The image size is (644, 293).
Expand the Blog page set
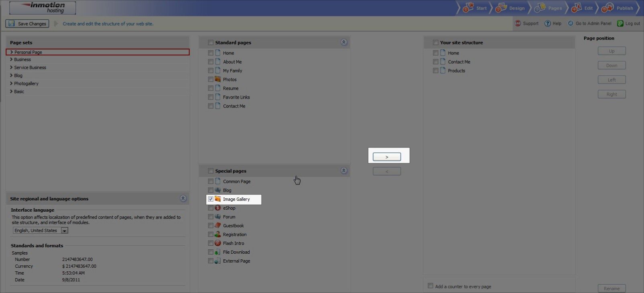coord(11,75)
